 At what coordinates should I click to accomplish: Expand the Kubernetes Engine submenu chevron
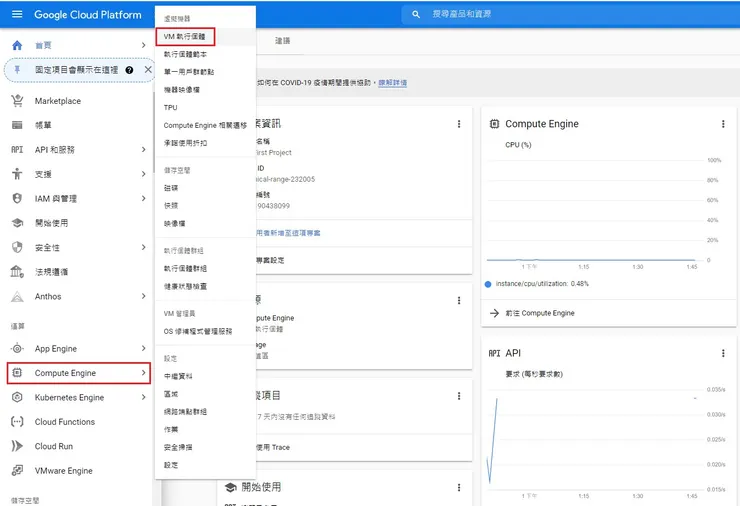pos(143,397)
